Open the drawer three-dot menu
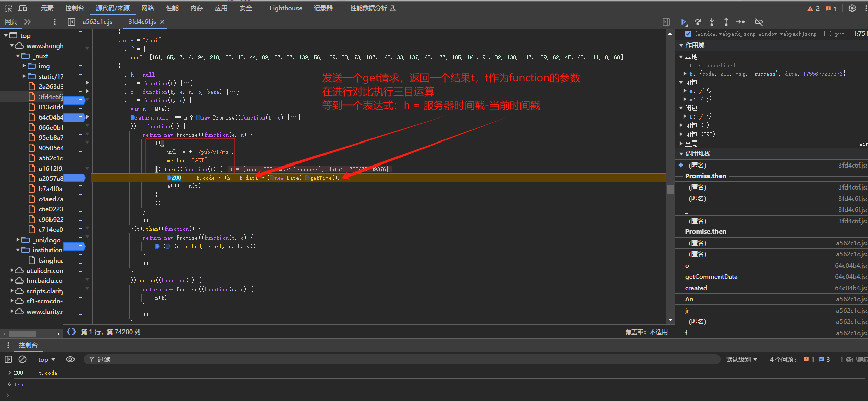 tap(8, 345)
